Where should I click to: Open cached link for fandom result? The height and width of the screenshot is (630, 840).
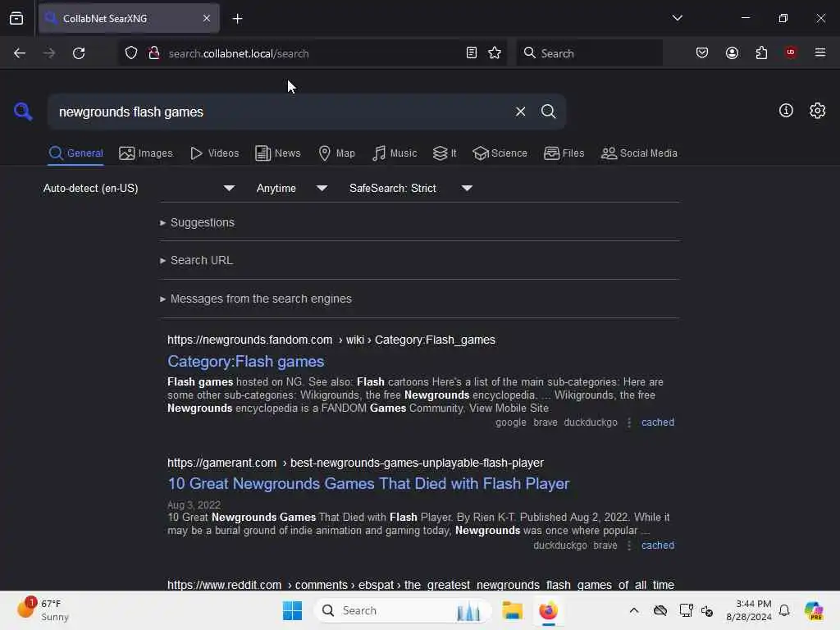pos(658,422)
